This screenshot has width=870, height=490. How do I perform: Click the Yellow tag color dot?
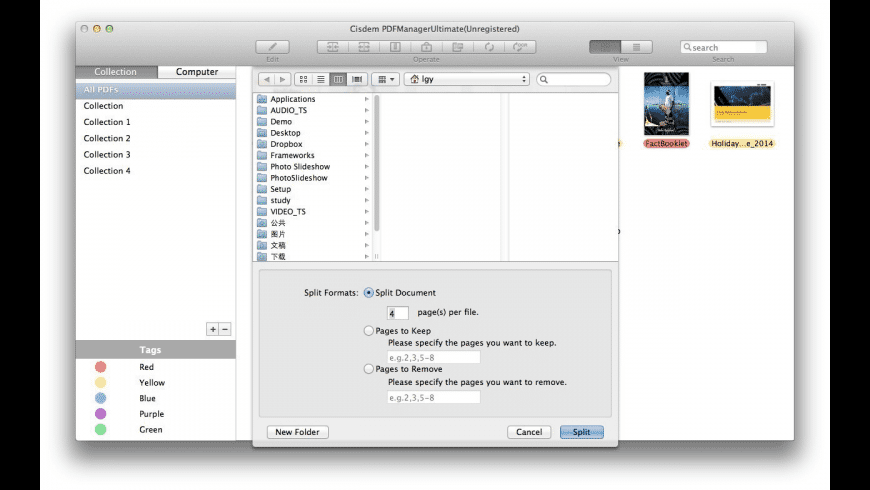(x=100, y=382)
